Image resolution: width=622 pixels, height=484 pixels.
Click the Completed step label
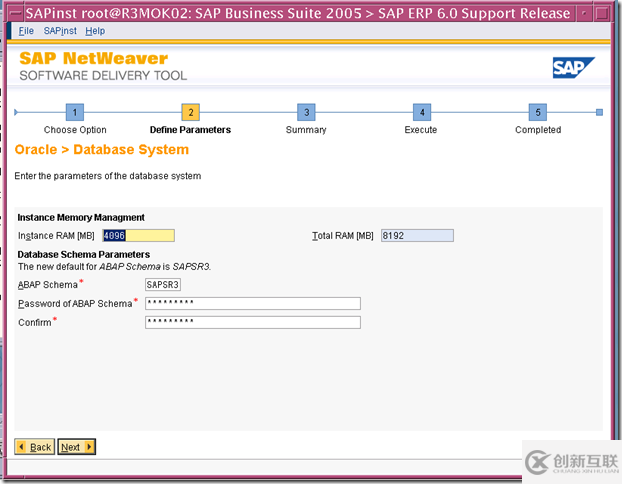[538, 130]
